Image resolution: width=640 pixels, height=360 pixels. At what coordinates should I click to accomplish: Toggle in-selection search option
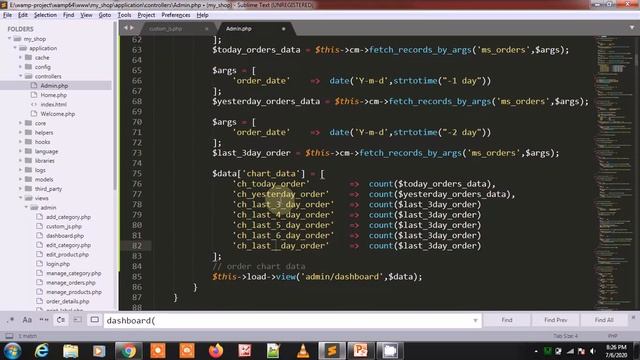(x=78, y=320)
